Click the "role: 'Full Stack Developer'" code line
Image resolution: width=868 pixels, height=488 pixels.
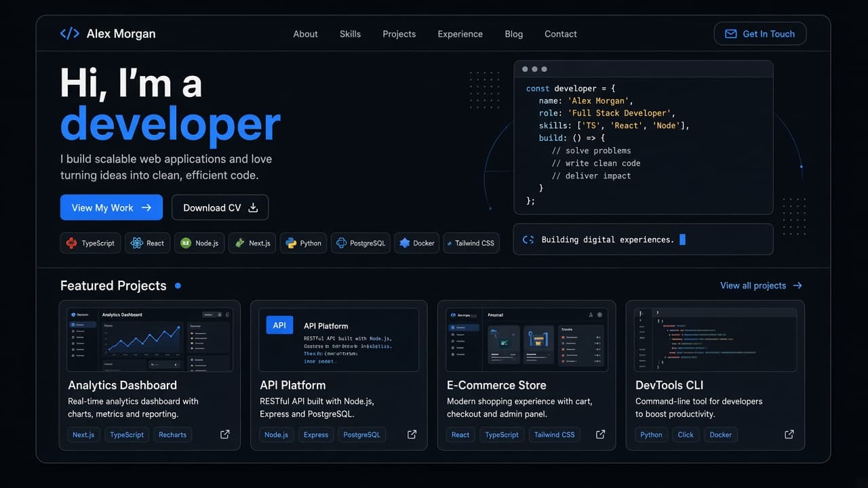[x=606, y=113]
